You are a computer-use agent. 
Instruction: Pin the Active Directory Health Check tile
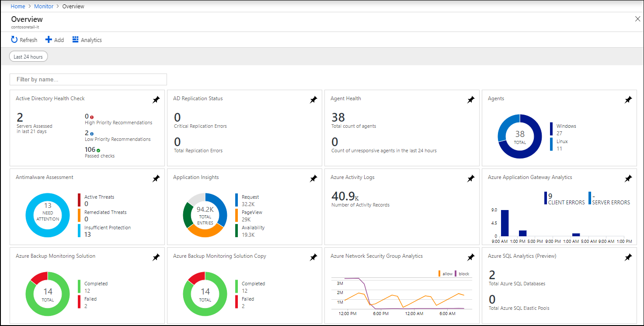[156, 100]
